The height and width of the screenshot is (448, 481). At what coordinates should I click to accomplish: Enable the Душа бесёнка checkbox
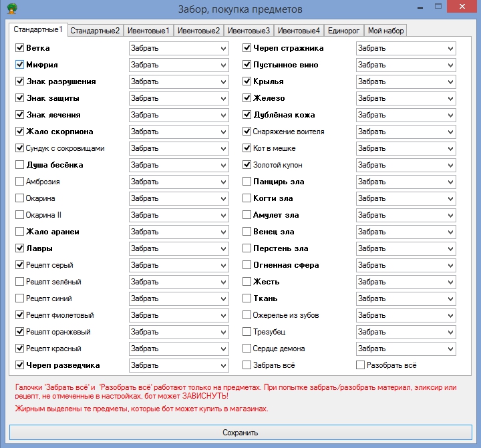coord(20,165)
